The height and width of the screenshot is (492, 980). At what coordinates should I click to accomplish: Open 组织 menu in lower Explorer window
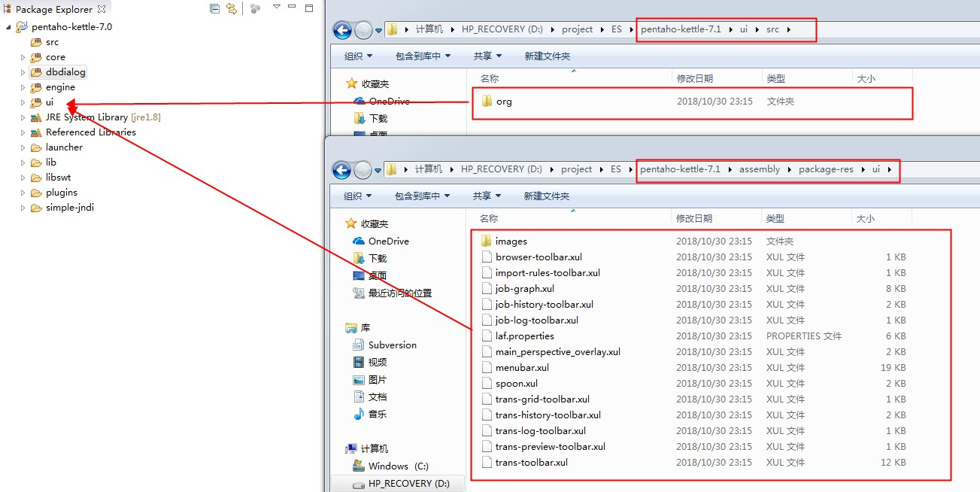357,196
